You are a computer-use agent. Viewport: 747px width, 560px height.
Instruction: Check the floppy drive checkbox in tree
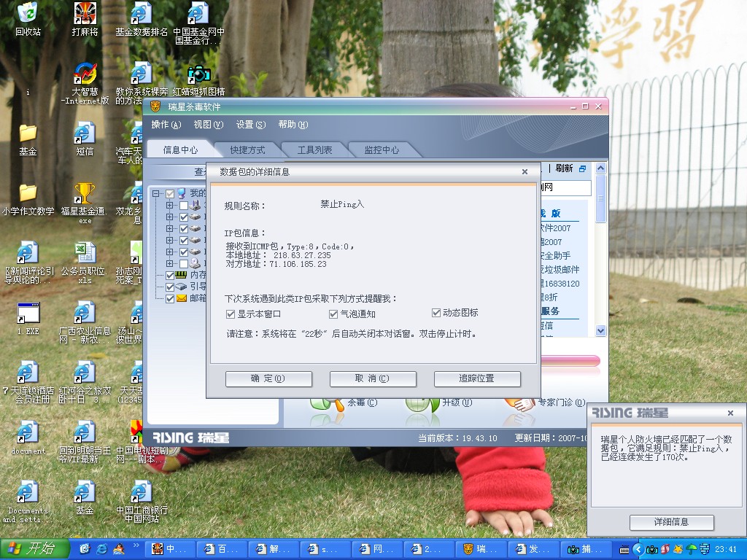[x=183, y=205]
